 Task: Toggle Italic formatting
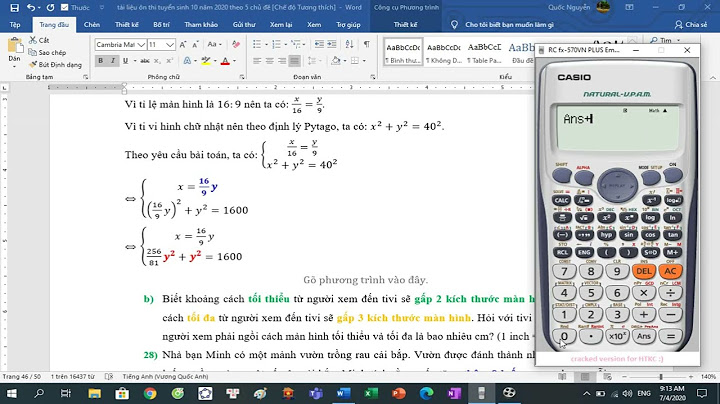pos(113,61)
